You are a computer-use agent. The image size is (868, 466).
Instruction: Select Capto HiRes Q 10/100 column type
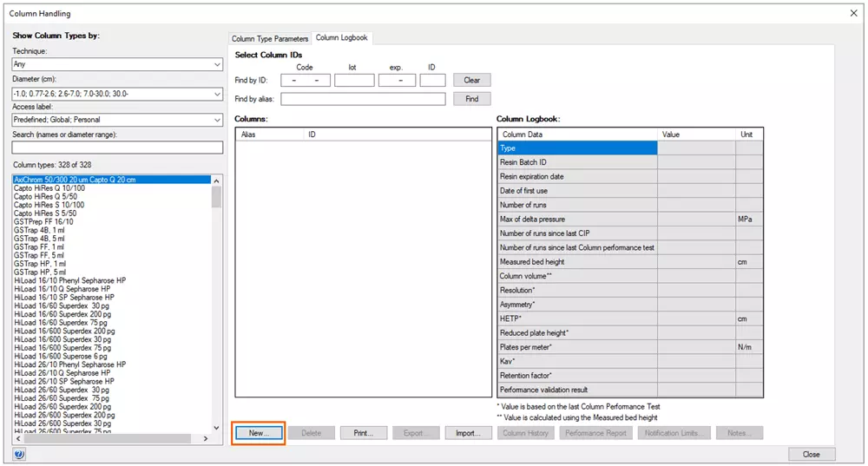tap(49, 188)
